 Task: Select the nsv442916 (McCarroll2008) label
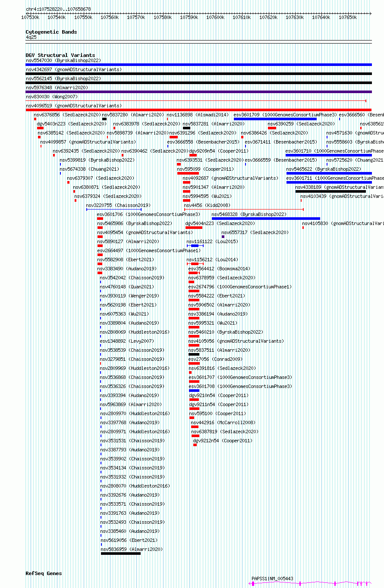tap(223, 422)
